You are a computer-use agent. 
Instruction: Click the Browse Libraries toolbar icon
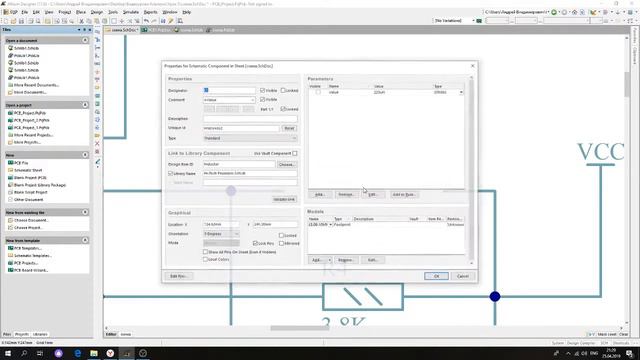pos(180,21)
